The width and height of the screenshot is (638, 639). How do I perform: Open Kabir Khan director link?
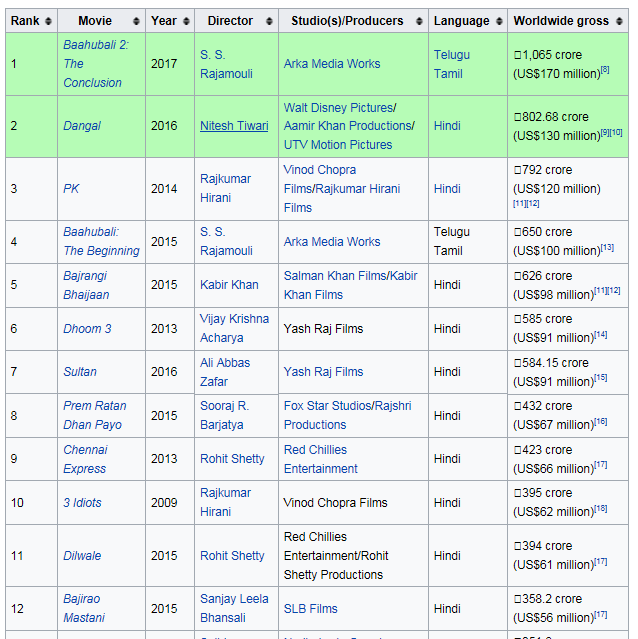[x=229, y=285]
